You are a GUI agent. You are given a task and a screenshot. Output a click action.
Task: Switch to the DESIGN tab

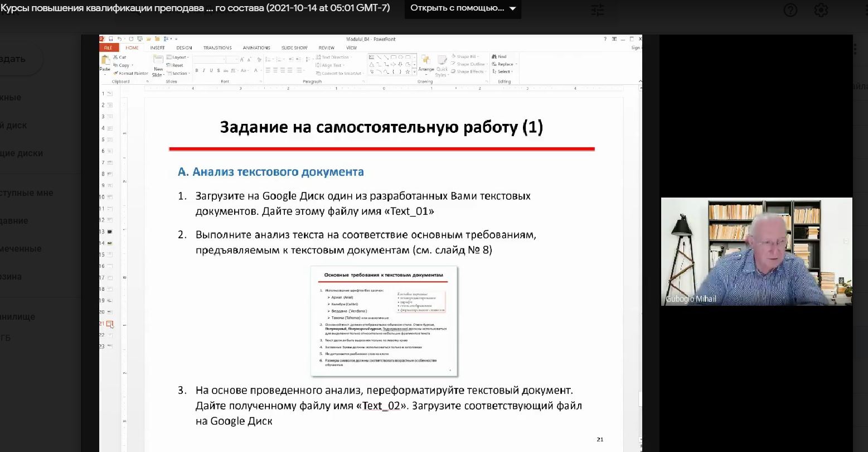coord(184,47)
